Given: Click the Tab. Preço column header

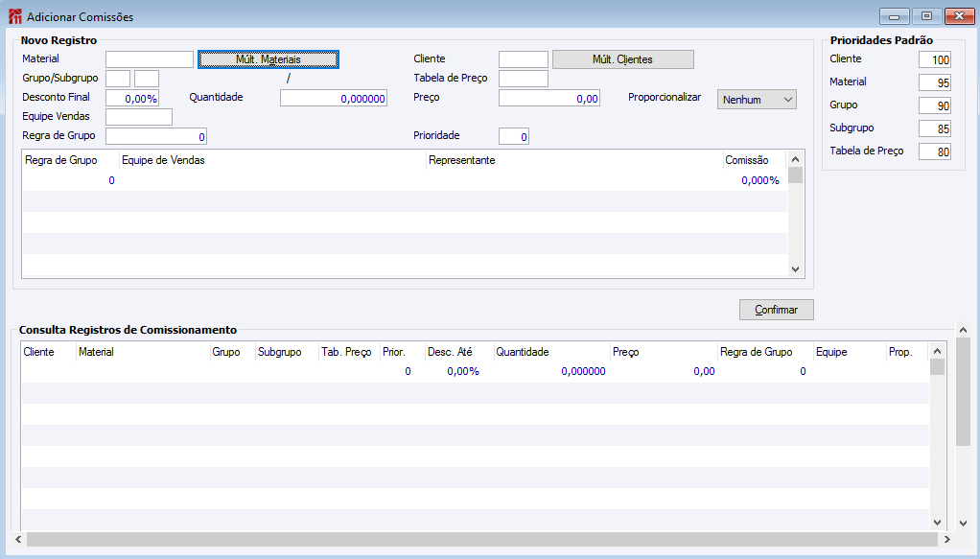Looking at the screenshot, I should (x=349, y=352).
